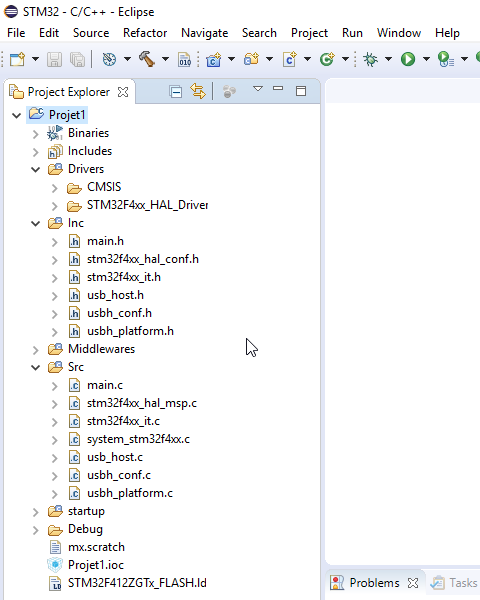This screenshot has height=600, width=480.
Task: Click the New file wizard icon
Action: click(x=17, y=59)
